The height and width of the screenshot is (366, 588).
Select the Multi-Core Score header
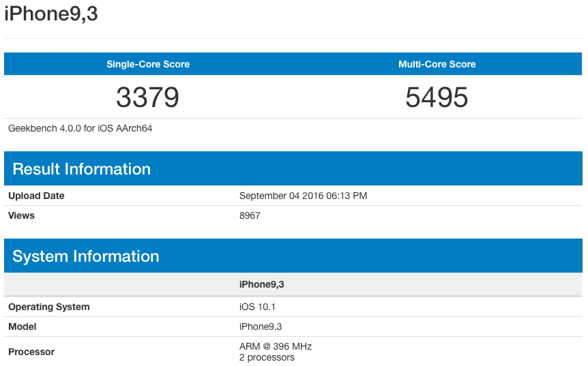pos(437,64)
